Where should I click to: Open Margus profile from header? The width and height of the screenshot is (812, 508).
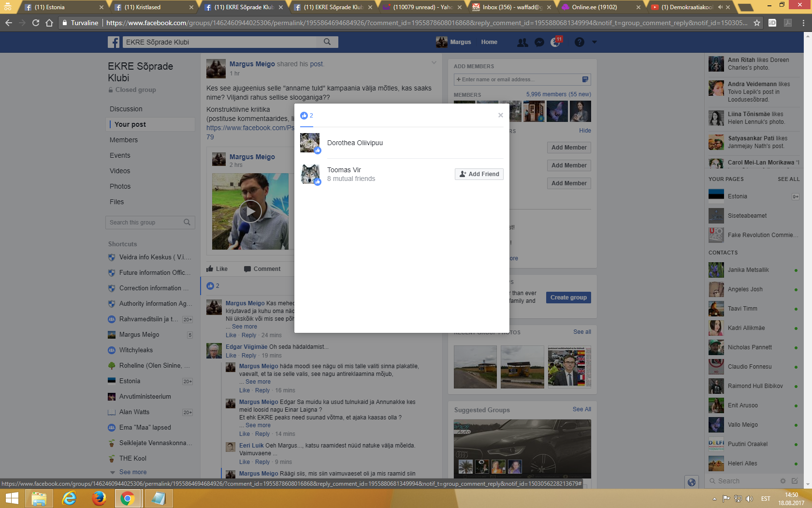tap(453, 42)
